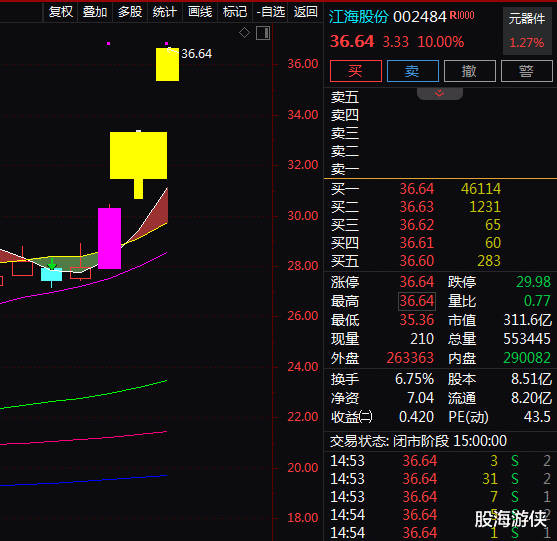Click the red 买 buy button
This screenshot has height=541, width=557.
pyautogui.click(x=356, y=71)
